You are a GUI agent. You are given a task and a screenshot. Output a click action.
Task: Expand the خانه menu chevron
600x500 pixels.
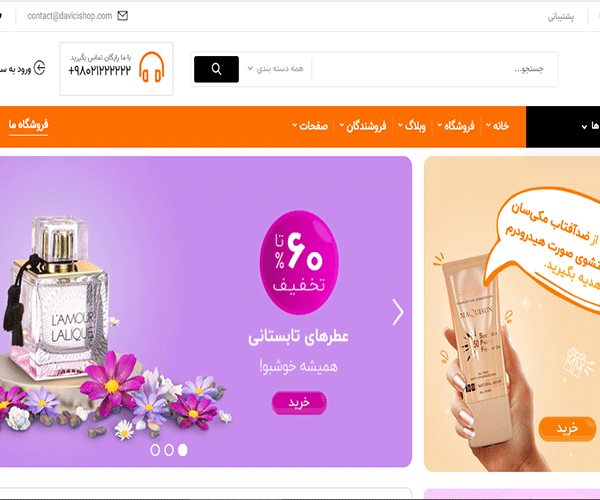pos(489,125)
